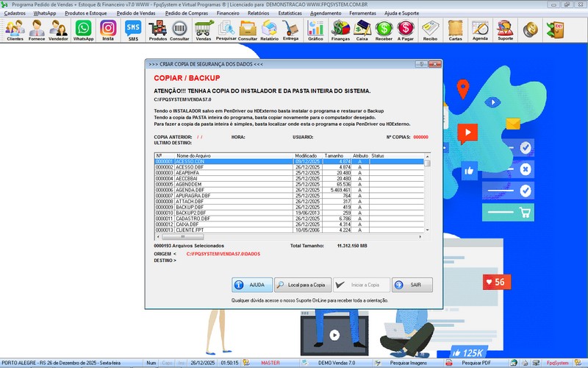588x368 pixels.
Task: Open the Receber green dollar icon
Action: point(384,30)
